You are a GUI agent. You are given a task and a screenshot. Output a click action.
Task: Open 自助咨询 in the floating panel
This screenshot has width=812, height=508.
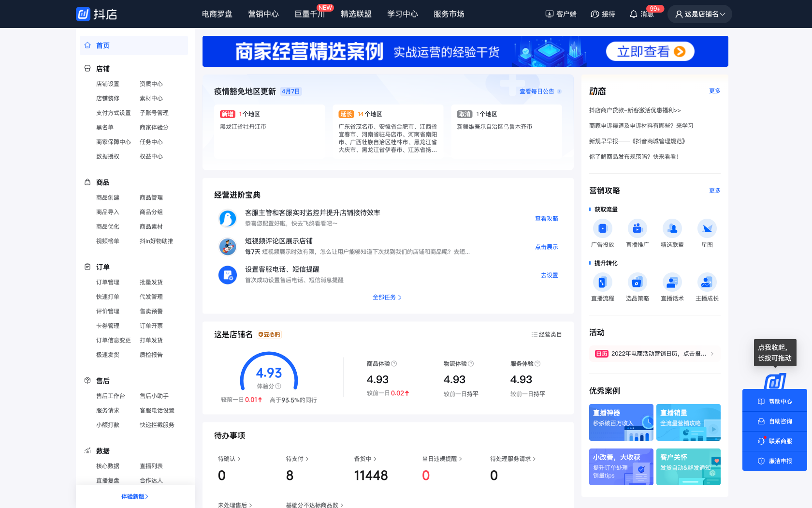pyautogui.click(x=775, y=421)
